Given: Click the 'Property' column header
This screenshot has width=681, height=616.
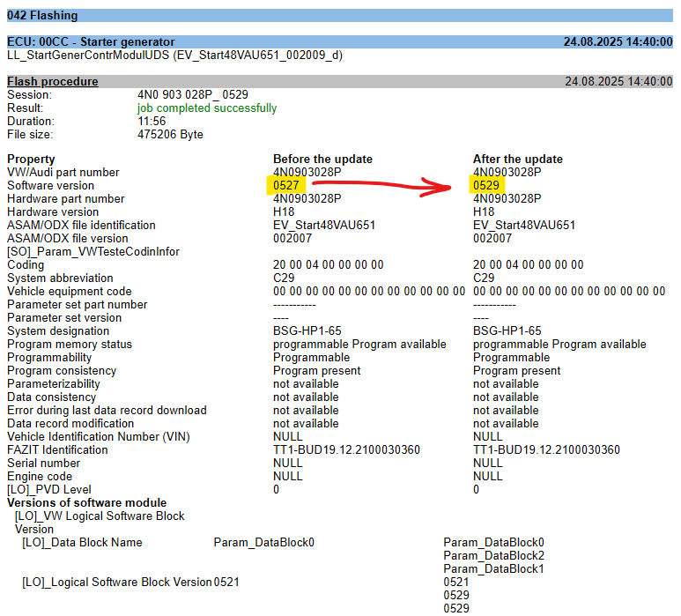Looking at the screenshot, I should pos(31,159).
